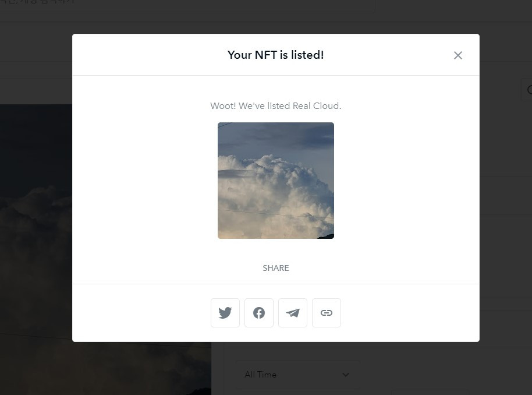The image size is (532, 395).
Task: Open the Real Cloud thumbnail in the dialog
Action: [x=276, y=181]
